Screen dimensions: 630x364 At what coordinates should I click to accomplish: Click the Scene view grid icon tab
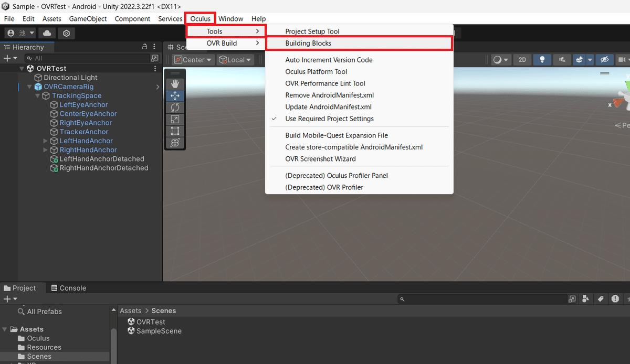tap(171, 47)
